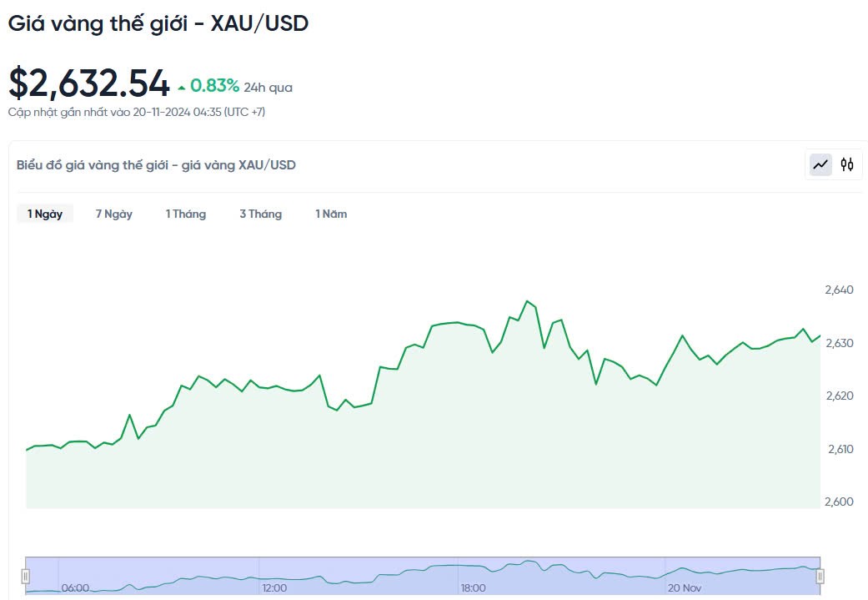The height and width of the screenshot is (600, 868).
Task: Show the 1 Tháng chart range
Action: 185,214
